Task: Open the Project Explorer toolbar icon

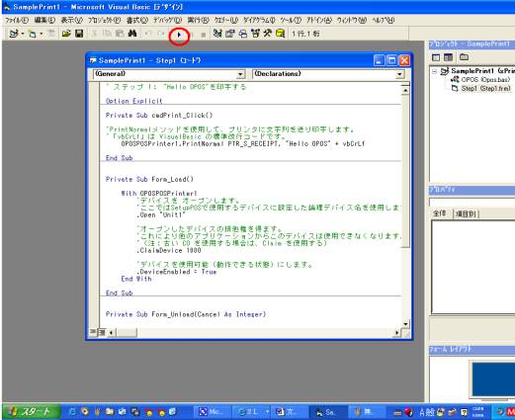Action: pos(217,34)
